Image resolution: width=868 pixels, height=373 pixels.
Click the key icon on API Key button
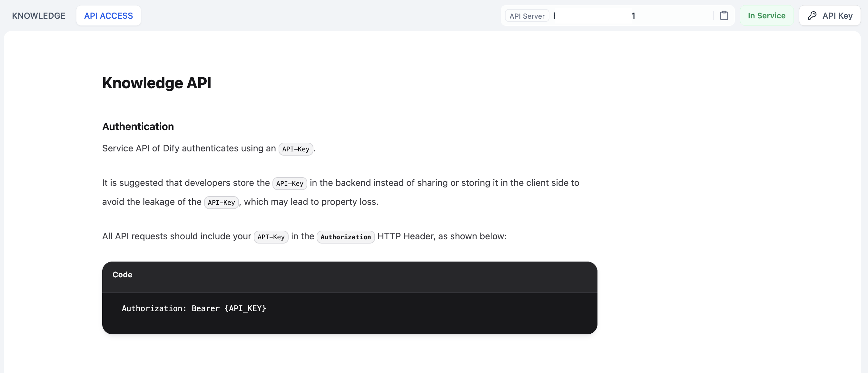point(812,16)
